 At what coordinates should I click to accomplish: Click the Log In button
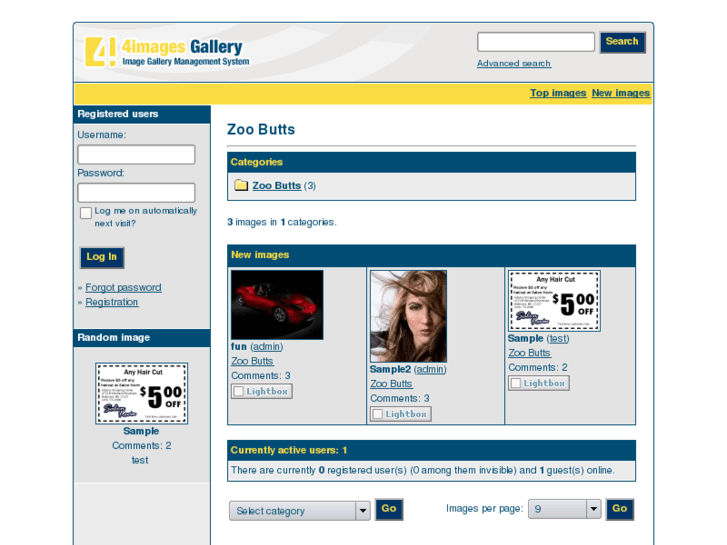point(102,257)
